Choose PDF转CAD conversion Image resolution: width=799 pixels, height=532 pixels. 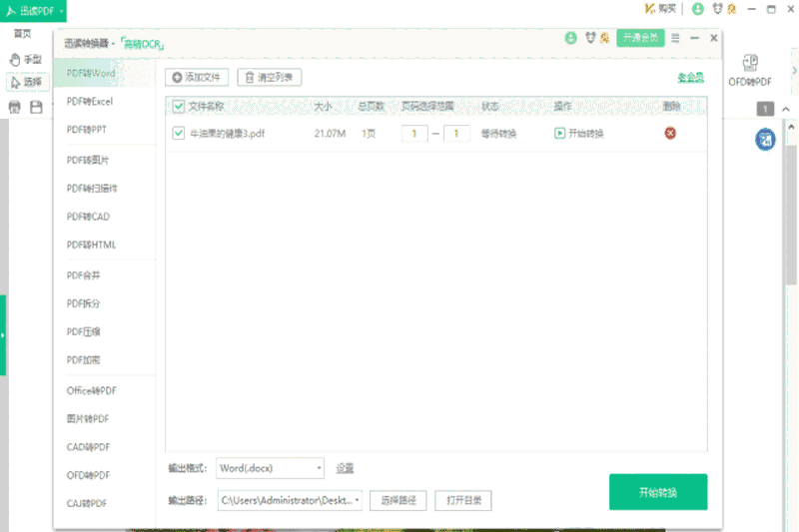pyautogui.click(x=88, y=217)
